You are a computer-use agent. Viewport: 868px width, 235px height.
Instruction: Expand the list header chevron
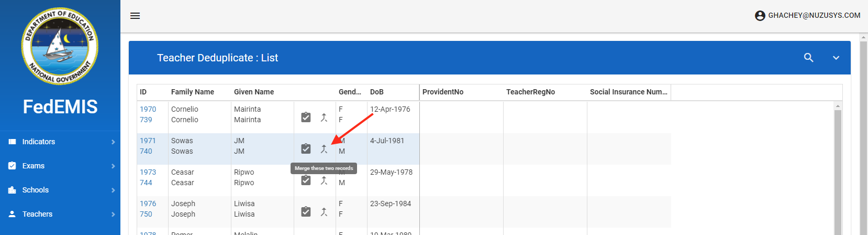point(836,58)
